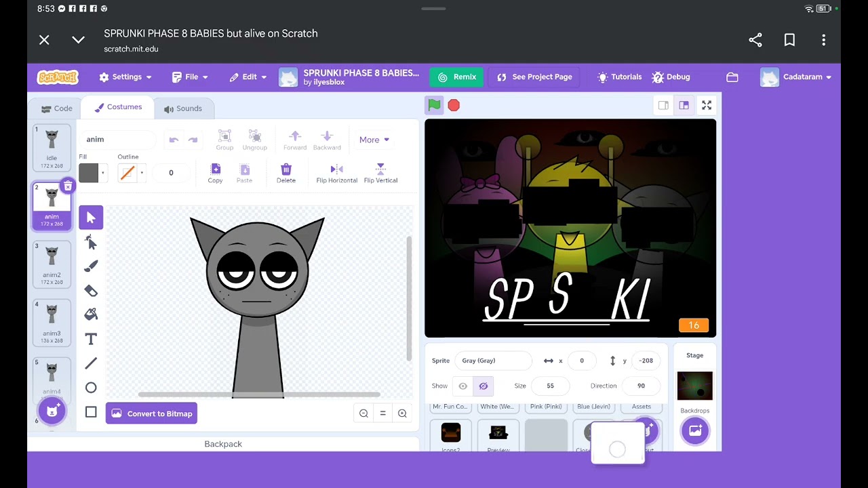Image resolution: width=868 pixels, height=488 pixels.
Task: Edit sprite x position field
Action: [582, 361]
